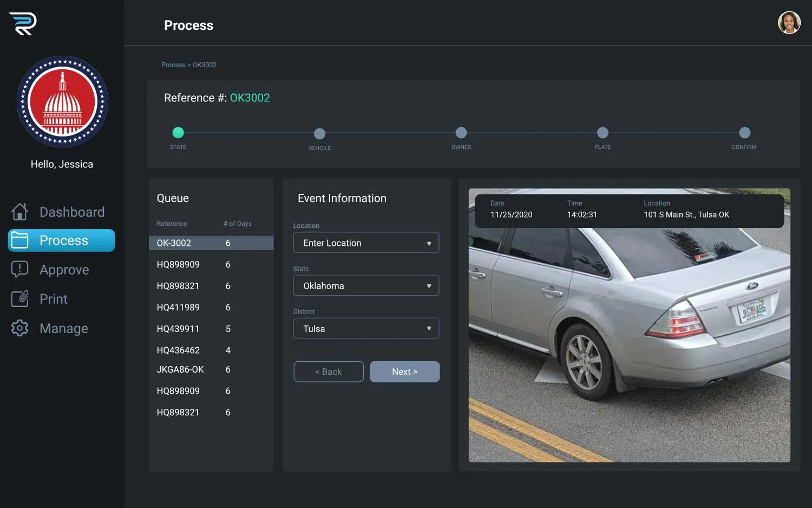Click the Back button
812x508 pixels.
point(329,372)
